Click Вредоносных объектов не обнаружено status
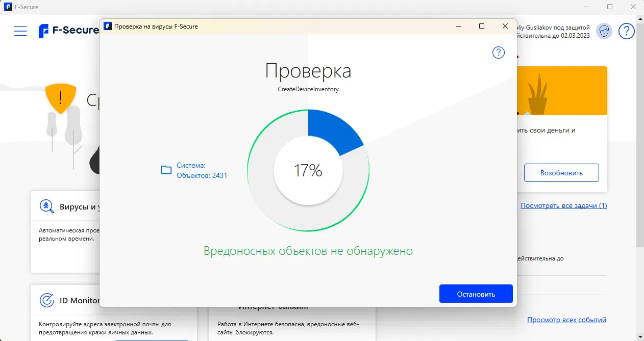The height and width of the screenshot is (341, 644). (x=308, y=251)
